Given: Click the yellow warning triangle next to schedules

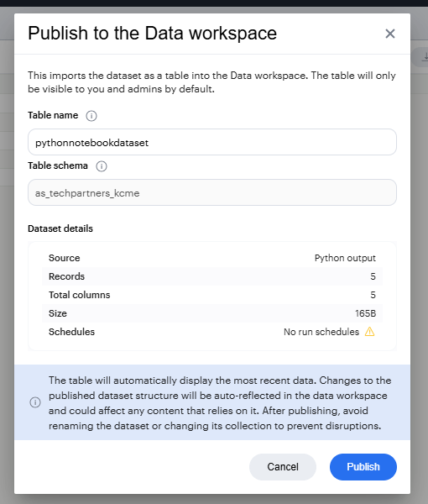Looking at the screenshot, I should (x=369, y=332).
